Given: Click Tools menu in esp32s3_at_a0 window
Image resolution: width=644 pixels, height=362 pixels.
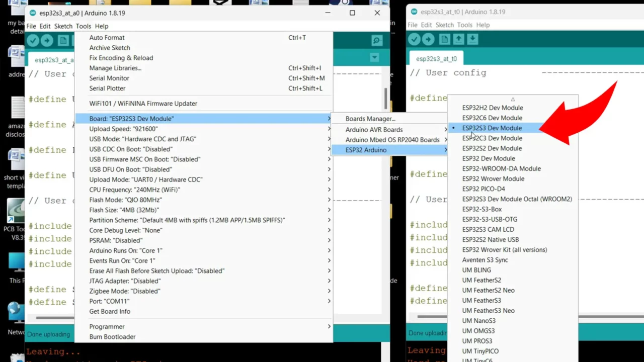Looking at the screenshot, I should tap(84, 26).
